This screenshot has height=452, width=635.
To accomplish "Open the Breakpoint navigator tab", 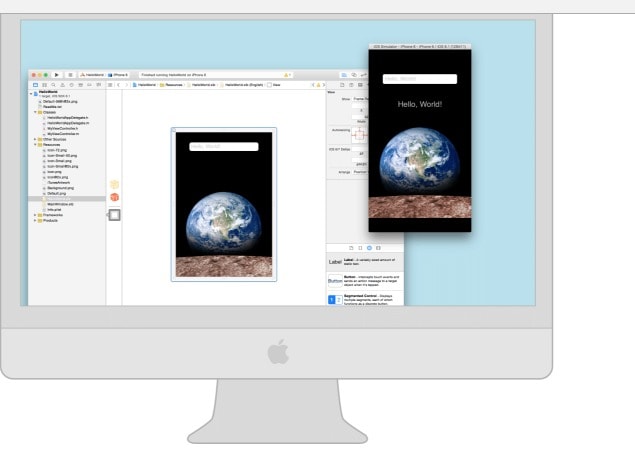I will coord(89,85).
